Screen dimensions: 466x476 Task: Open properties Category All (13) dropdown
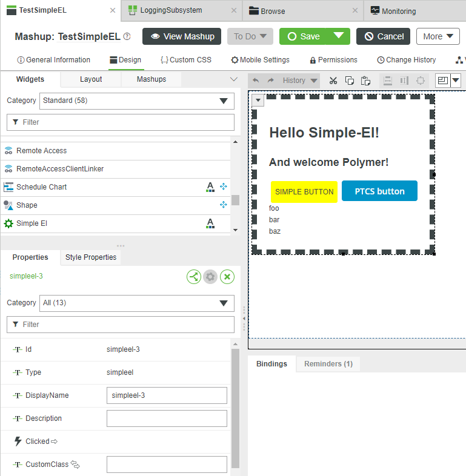click(137, 303)
